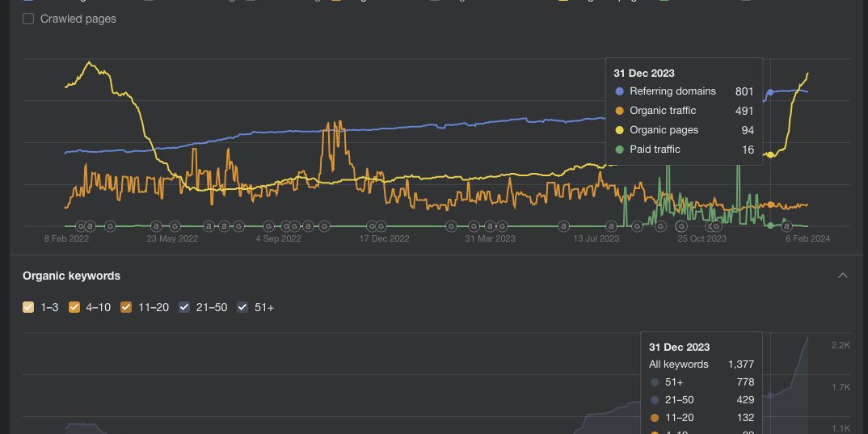This screenshot has width=868, height=434.
Task: Uncheck the 21–50 keyword positions checkbox
Action: 184,307
